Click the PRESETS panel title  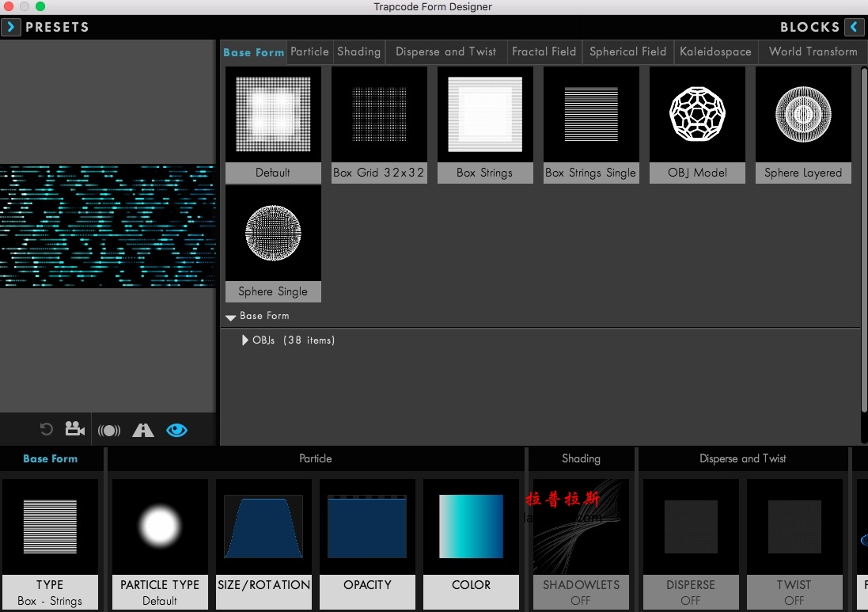tap(57, 27)
